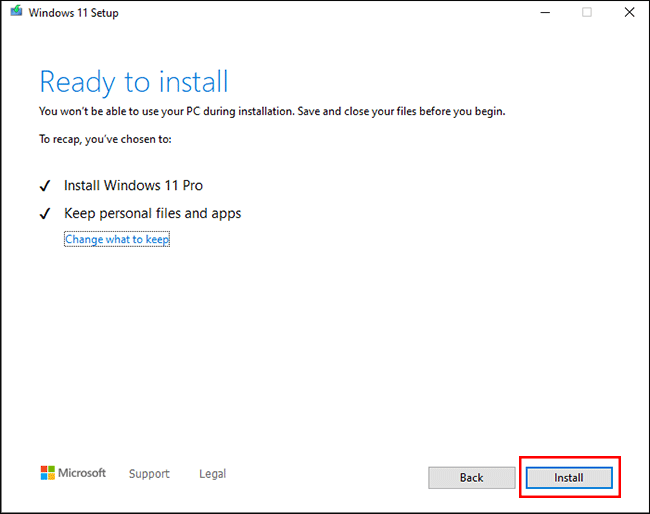
Task: Open the Support link
Action: 149,473
